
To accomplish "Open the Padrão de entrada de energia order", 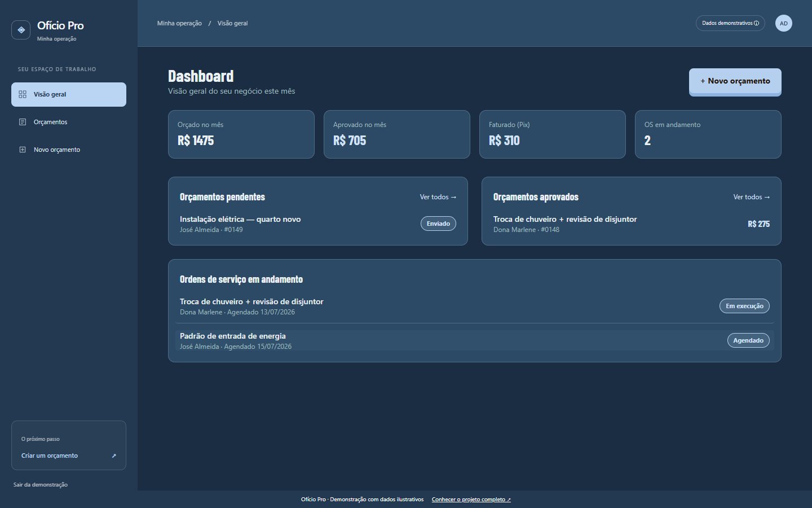I will (x=475, y=340).
